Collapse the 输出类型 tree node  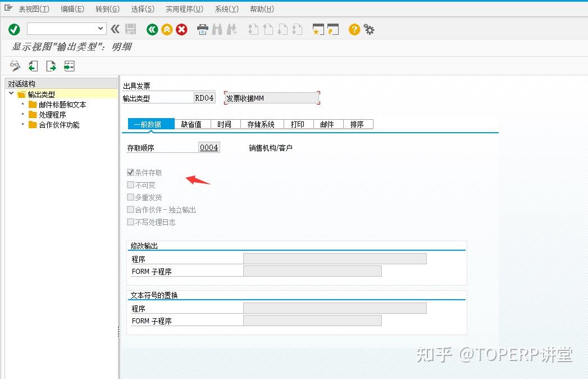click(11, 93)
